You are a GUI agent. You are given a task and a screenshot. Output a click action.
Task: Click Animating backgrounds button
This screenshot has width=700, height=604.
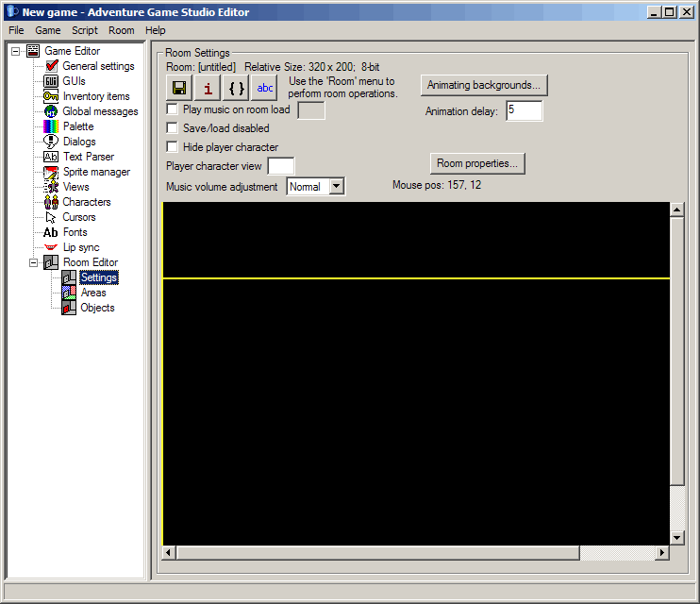(484, 85)
